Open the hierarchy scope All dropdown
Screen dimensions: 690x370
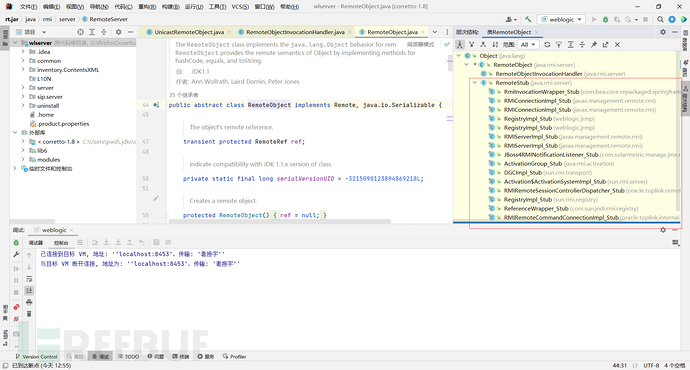click(527, 44)
